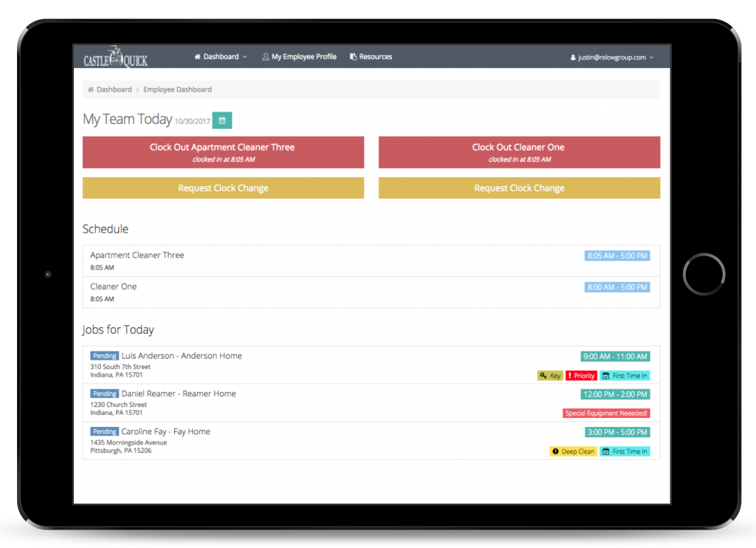756x548 pixels.
Task: Click the red Priority tag
Action: 581,376
